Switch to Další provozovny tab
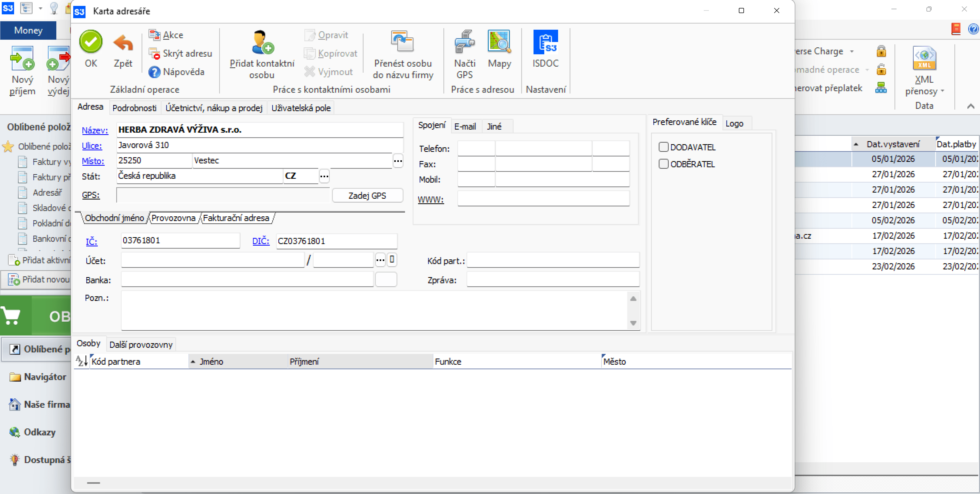This screenshot has height=494, width=980. pyautogui.click(x=141, y=344)
